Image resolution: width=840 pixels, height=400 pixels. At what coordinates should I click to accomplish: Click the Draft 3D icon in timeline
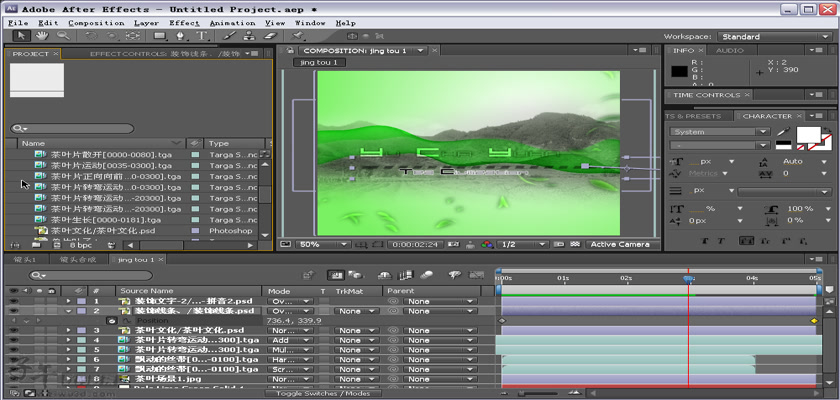(355, 275)
